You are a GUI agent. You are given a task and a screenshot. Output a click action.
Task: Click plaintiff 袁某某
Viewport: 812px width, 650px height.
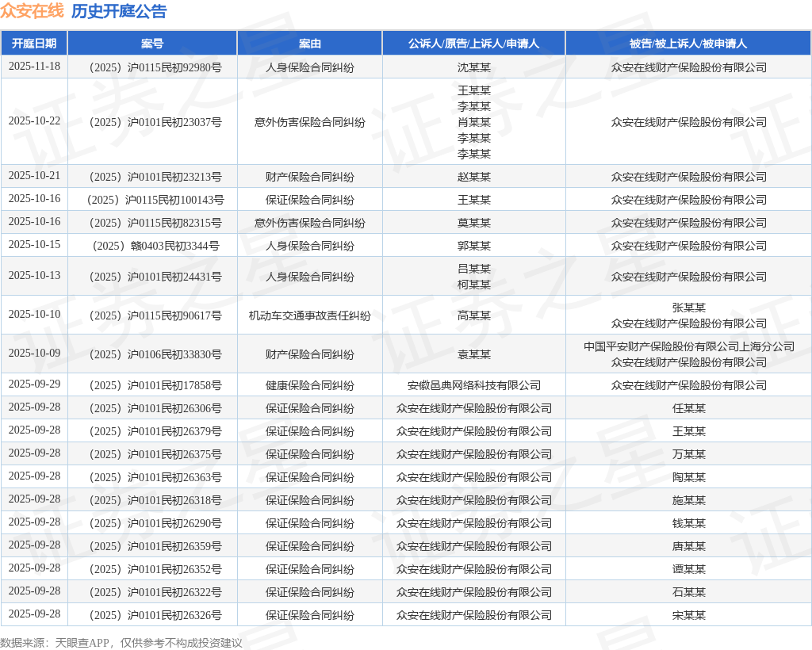(474, 354)
